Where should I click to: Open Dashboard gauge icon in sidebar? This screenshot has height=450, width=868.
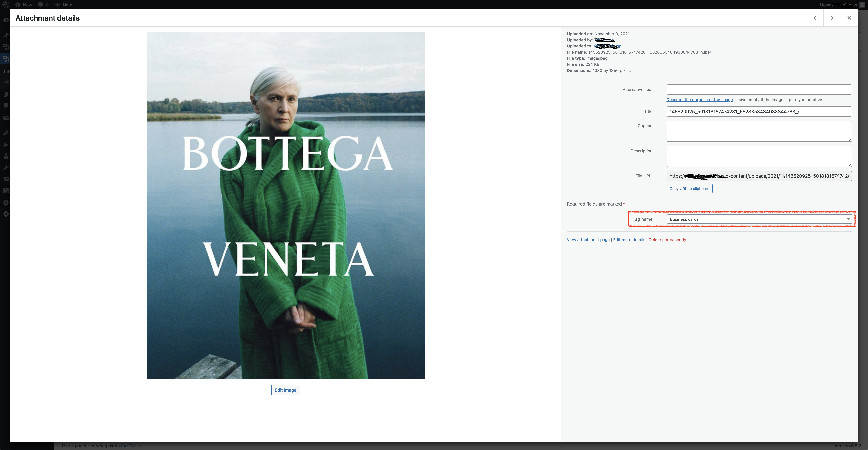[6, 20]
